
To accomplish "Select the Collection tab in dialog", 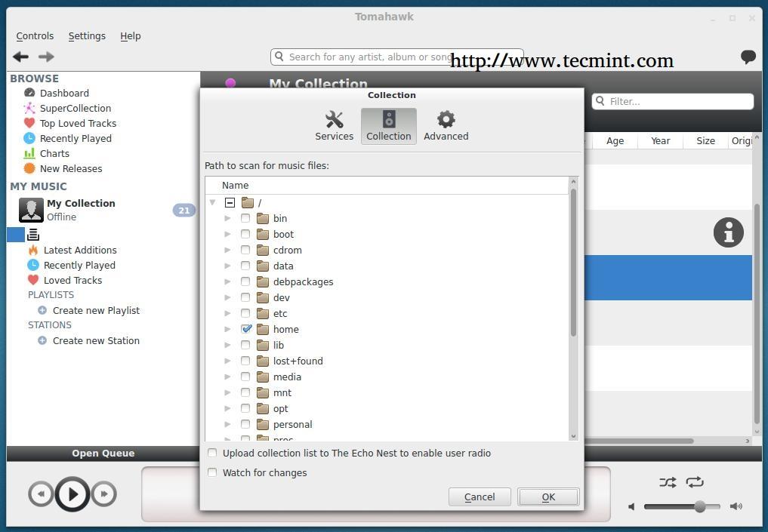I will [389, 126].
